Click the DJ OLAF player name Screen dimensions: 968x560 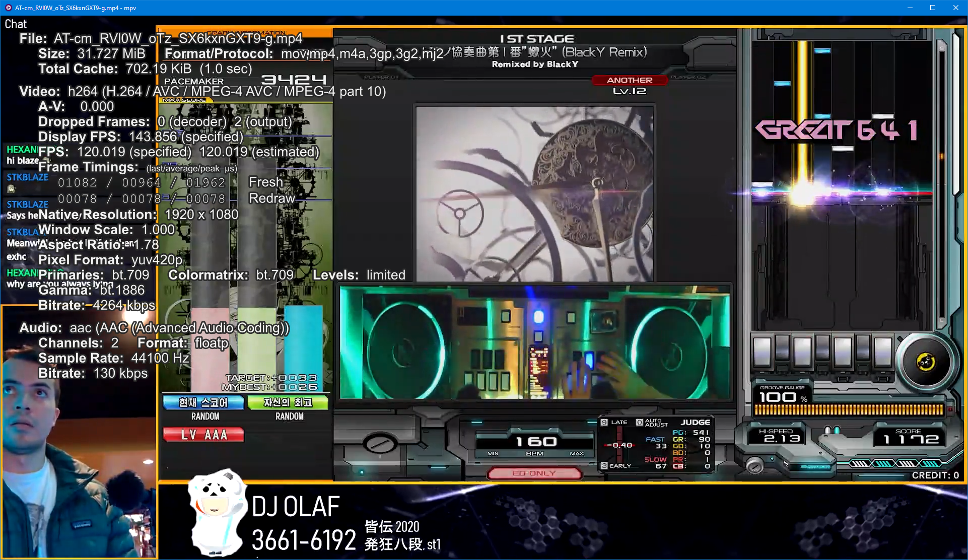click(x=296, y=507)
